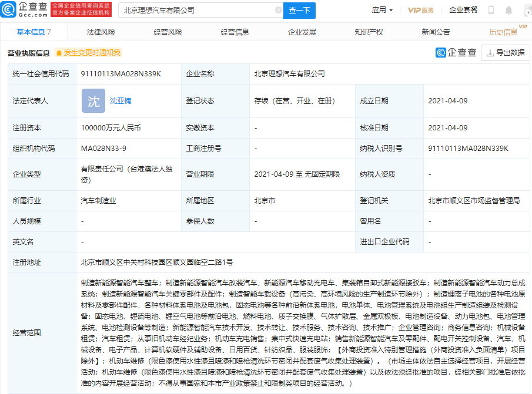
Task: Click the bell icon beside 发生变更时通知我
Action: tap(58, 53)
